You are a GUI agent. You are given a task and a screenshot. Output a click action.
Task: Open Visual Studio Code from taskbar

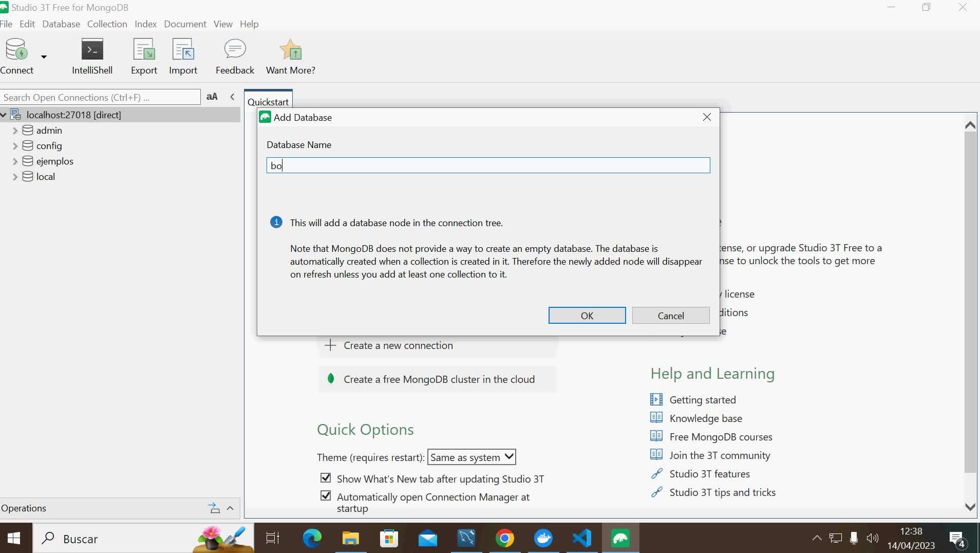click(x=582, y=538)
